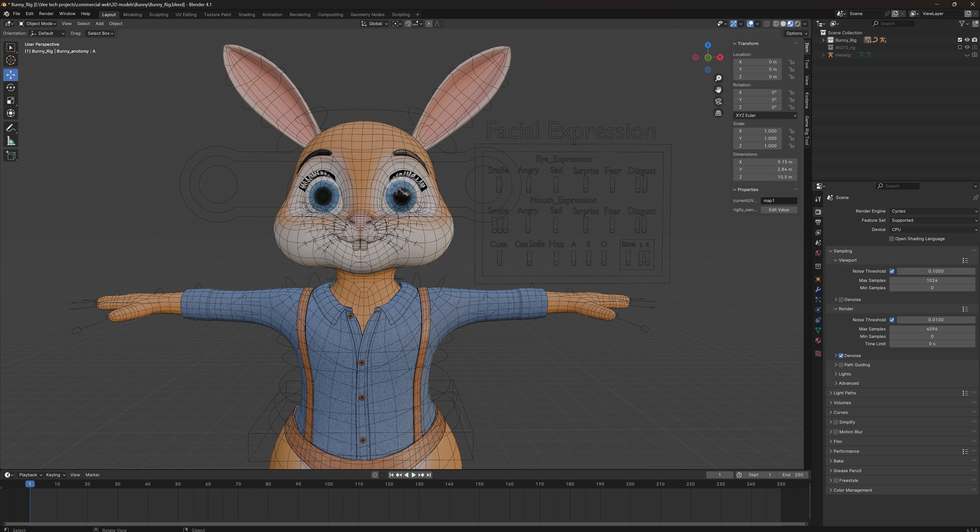Open the Modifiers wrench tab icon
Screen dimensions: 980x532
coord(818,289)
